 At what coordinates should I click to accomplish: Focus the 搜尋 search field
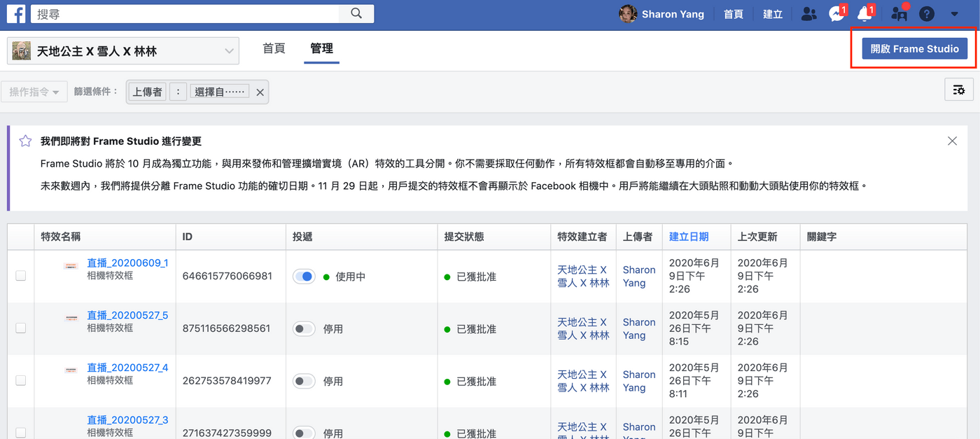point(186,14)
